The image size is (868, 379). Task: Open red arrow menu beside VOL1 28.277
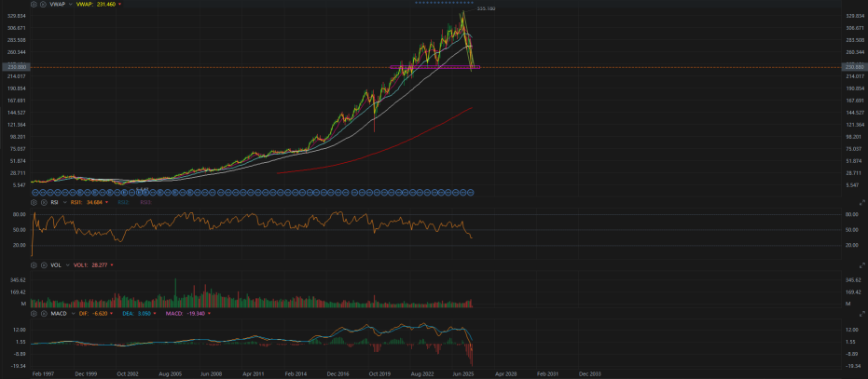[112, 265]
